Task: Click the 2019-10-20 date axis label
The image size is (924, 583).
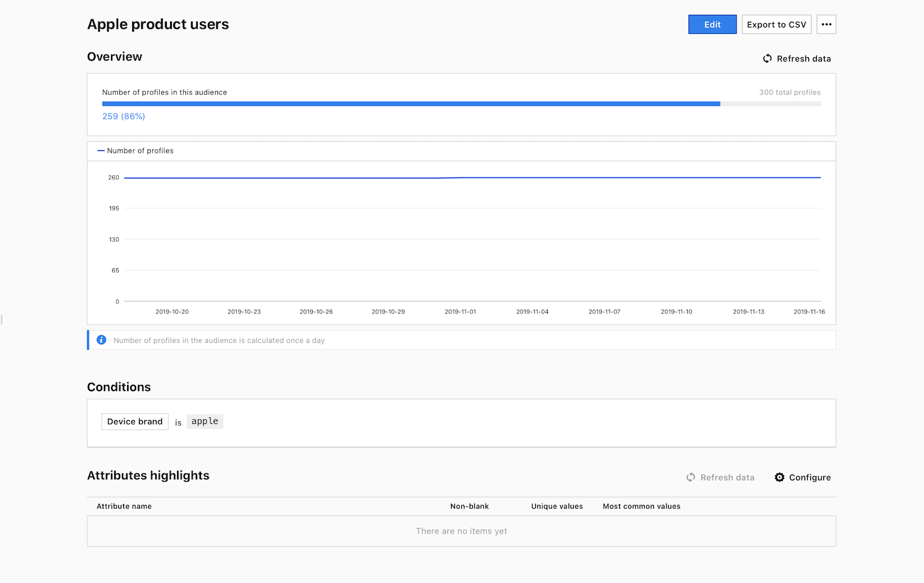Action: pyautogui.click(x=172, y=312)
